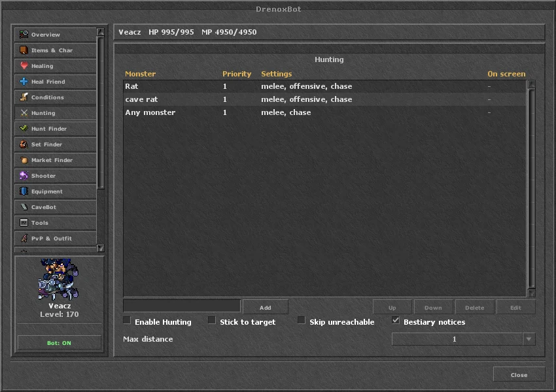The height and width of the screenshot is (392, 556).
Task: Click the Edit button
Action: (515, 307)
